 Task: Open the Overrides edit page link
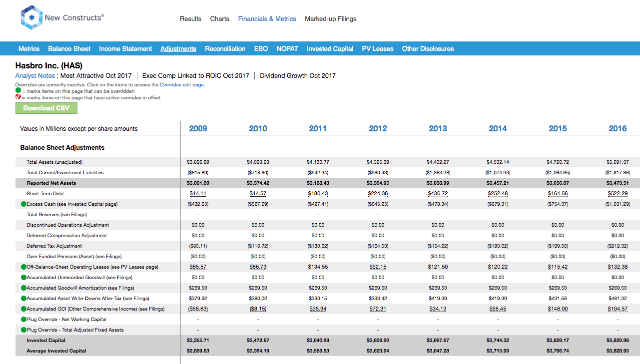tap(182, 85)
